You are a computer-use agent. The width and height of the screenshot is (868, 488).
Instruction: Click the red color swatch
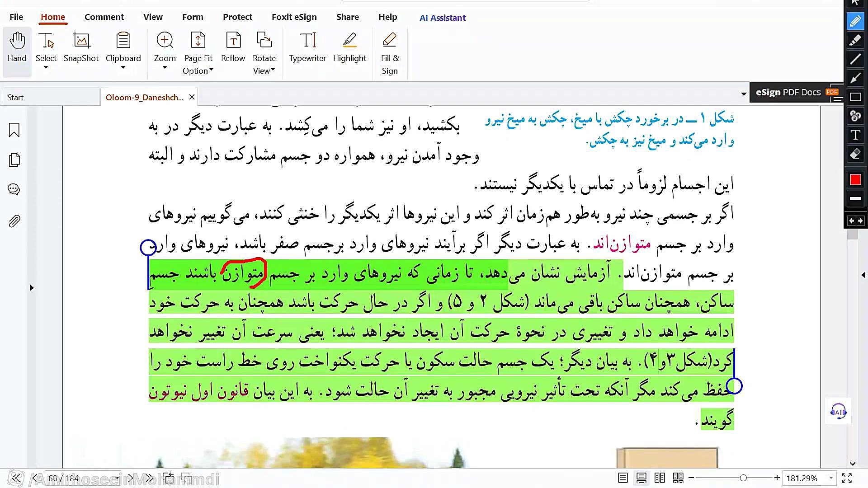coord(855,180)
